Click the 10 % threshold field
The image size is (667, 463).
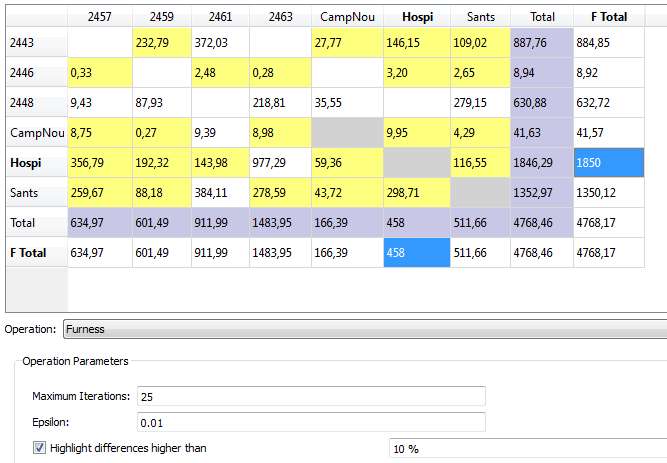click(x=527, y=449)
